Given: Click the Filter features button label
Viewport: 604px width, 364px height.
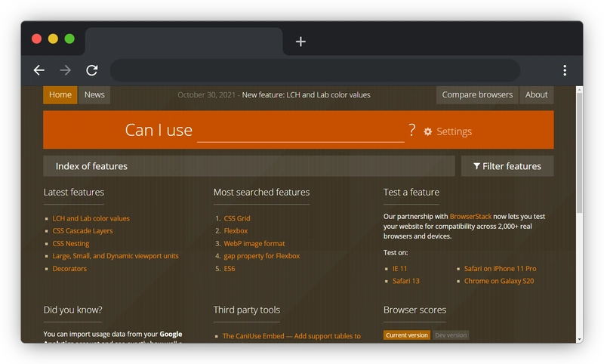Looking at the screenshot, I should (x=512, y=166).
